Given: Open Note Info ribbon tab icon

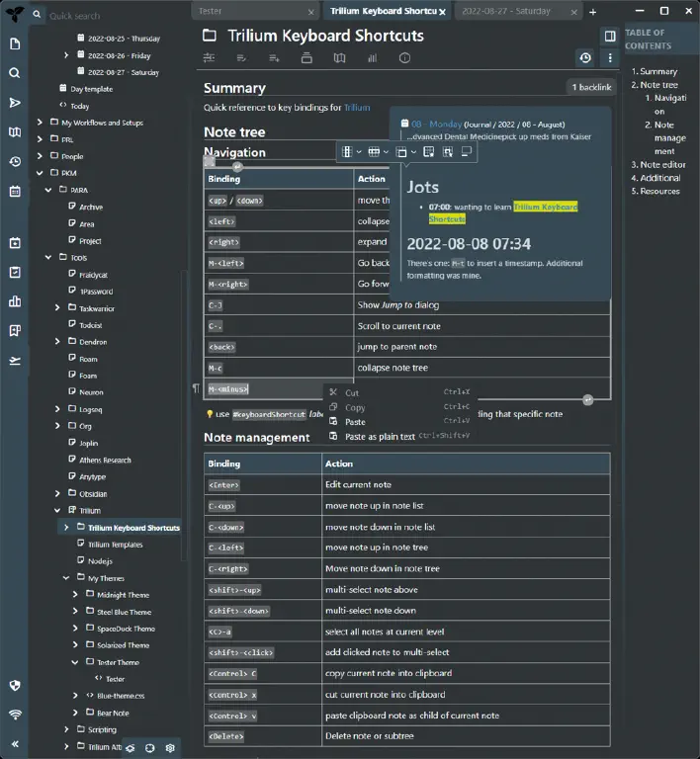Looking at the screenshot, I should tap(404, 58).
